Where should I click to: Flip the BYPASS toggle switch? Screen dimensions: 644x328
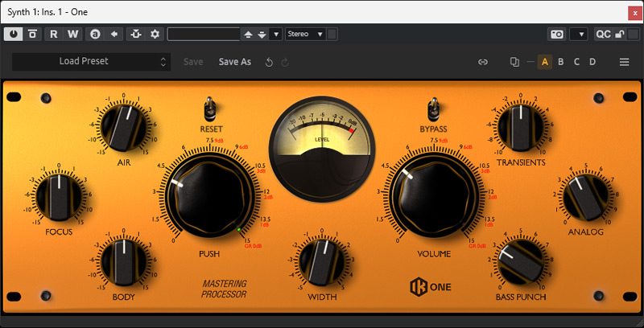433,109
